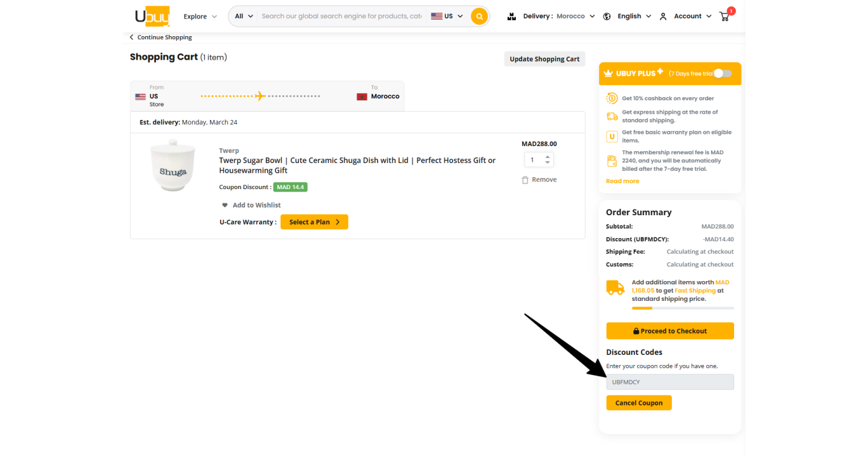Click the Twerp brand name
Viewport: 868px width, 457px height.
pos(229,151)
